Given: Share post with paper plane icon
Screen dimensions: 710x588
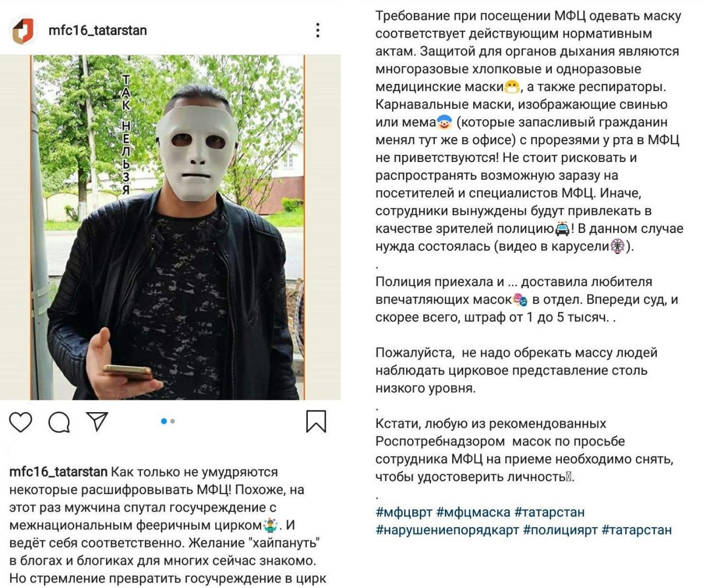Looking at the screenshot, I should 97,422.
